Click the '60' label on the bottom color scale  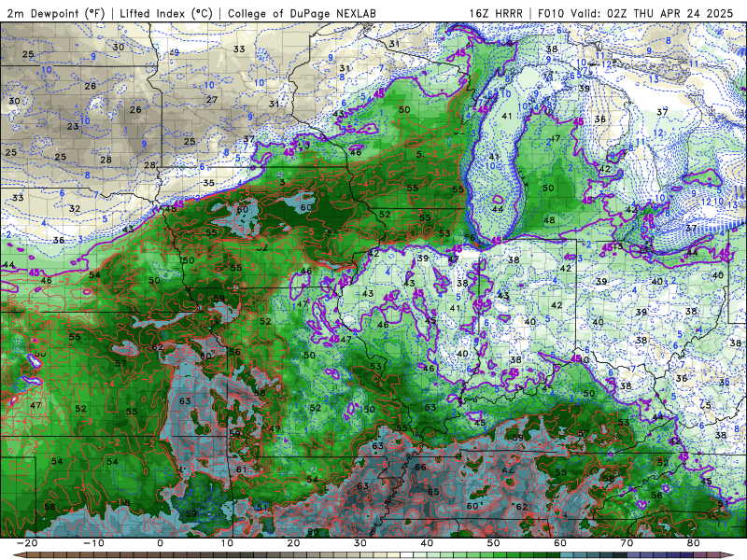point(560,543)
